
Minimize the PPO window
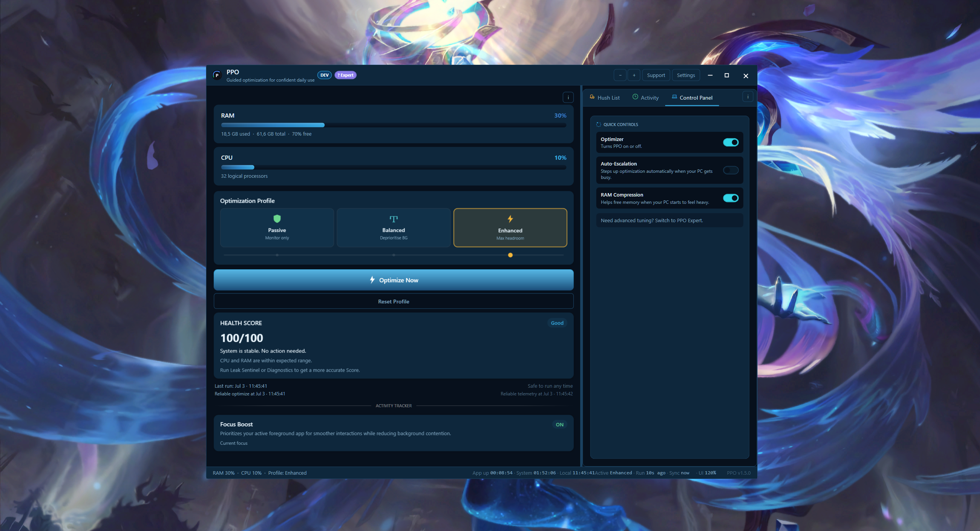tap(710, 75)
